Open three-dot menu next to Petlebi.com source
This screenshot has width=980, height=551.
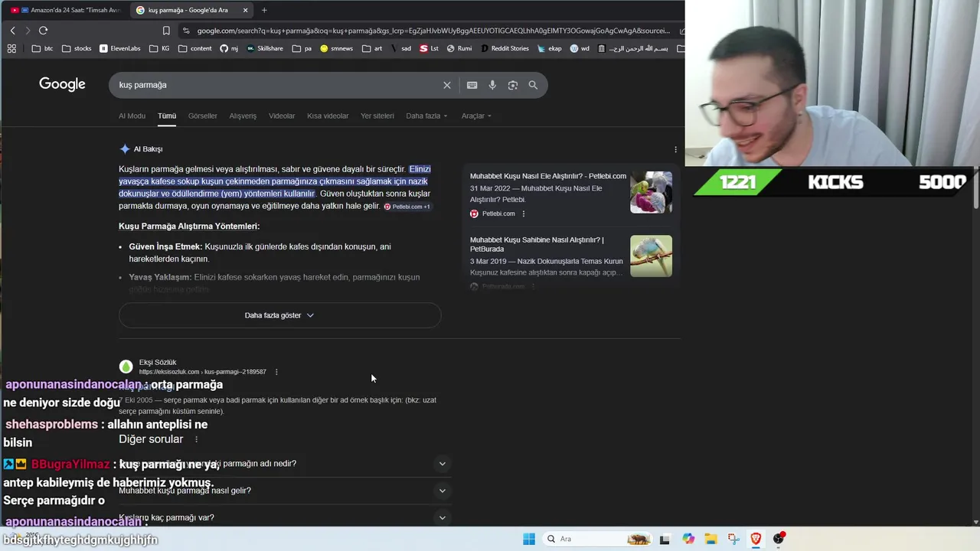(x=524, y=214)
